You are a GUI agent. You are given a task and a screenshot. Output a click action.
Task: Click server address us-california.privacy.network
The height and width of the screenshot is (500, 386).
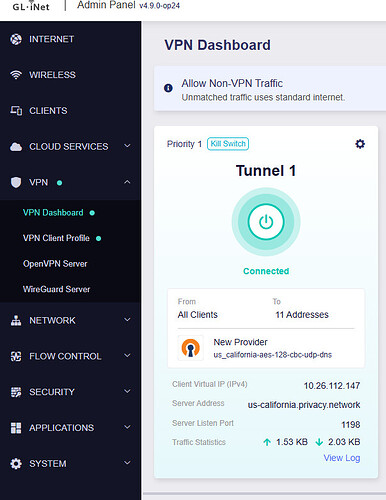point(304,405)
